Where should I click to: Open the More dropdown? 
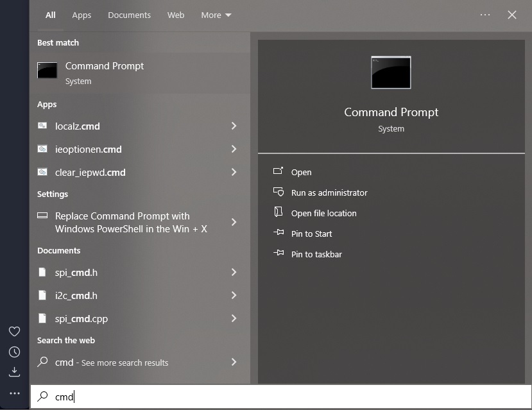click(x=216, y=15)
